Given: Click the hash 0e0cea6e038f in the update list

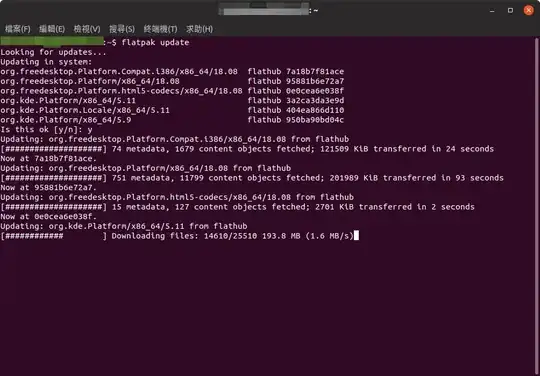Looking at the screenshot, I should pos(315,91).
